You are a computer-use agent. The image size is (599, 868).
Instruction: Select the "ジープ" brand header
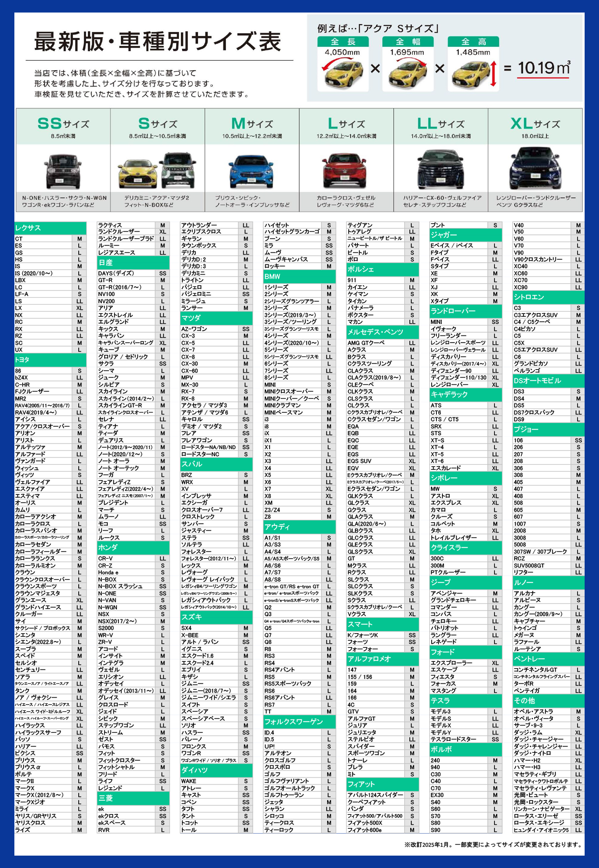coord(466,582)
